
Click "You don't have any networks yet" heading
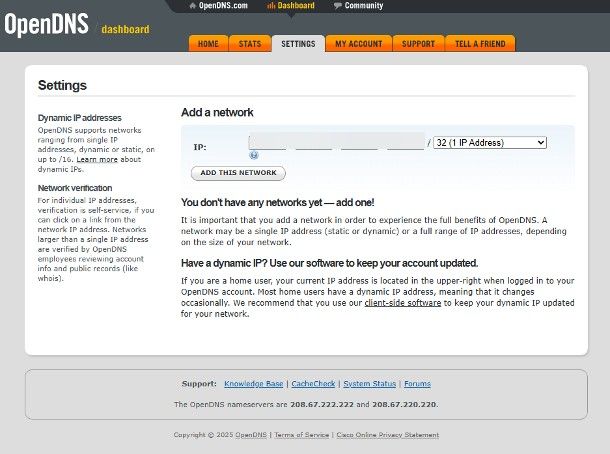277,202
